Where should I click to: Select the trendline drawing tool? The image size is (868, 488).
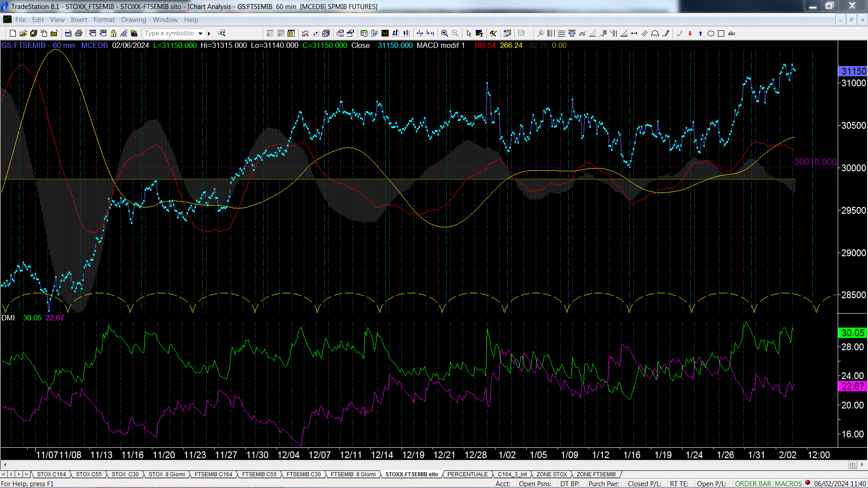(x=540, y=33)
